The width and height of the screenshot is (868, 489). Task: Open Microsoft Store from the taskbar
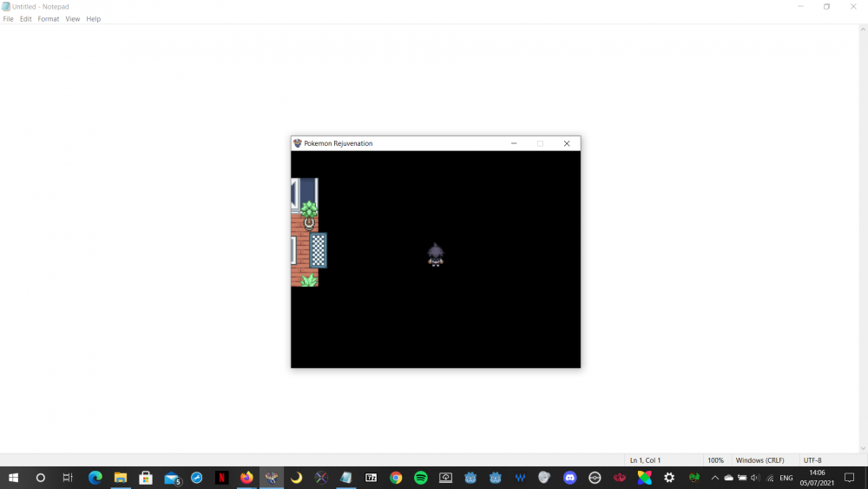click(x=146, y=478)
